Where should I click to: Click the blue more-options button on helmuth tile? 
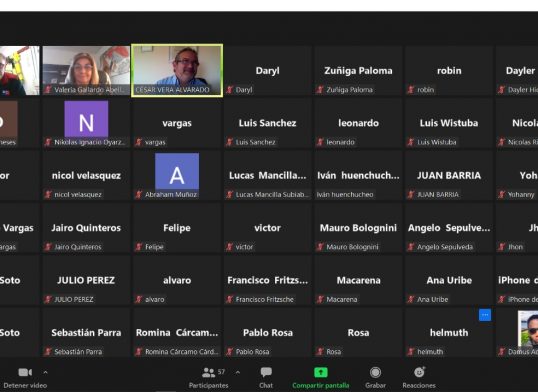point(485,315)
